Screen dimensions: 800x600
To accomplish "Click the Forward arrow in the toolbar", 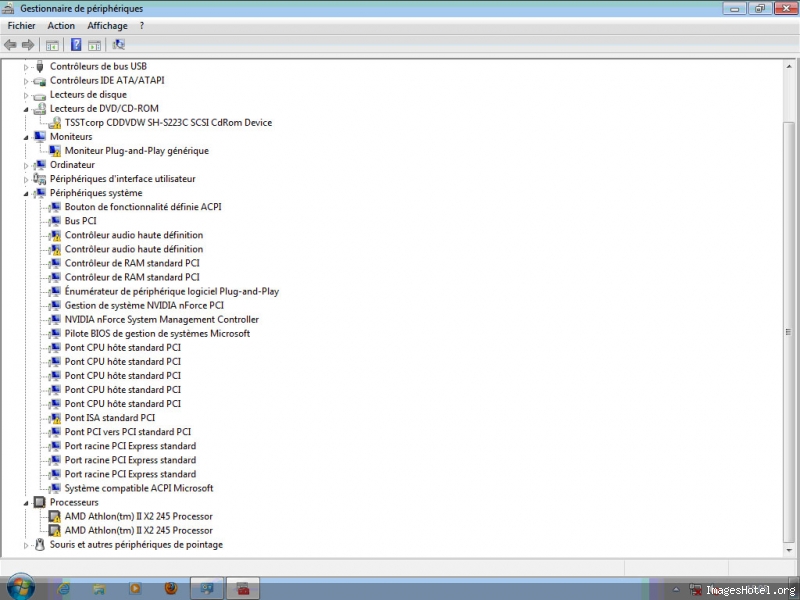I will pyautogui.click(x=28, y=45).
